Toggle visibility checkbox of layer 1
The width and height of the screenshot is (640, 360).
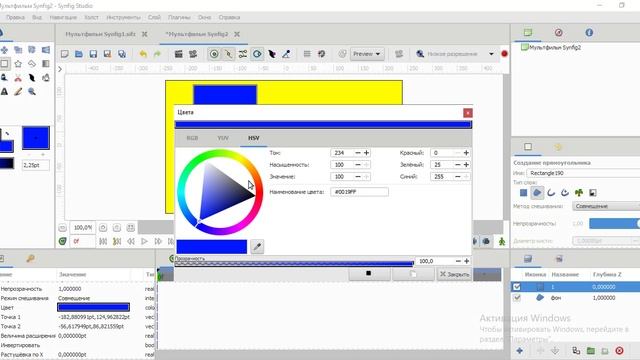point(517,287)
